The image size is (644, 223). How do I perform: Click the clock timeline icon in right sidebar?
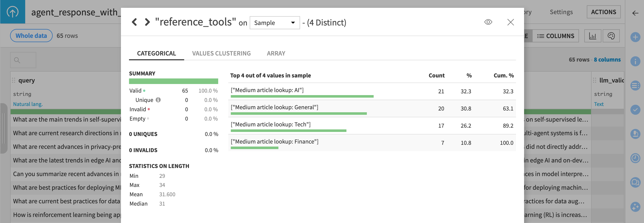point(635,158)
